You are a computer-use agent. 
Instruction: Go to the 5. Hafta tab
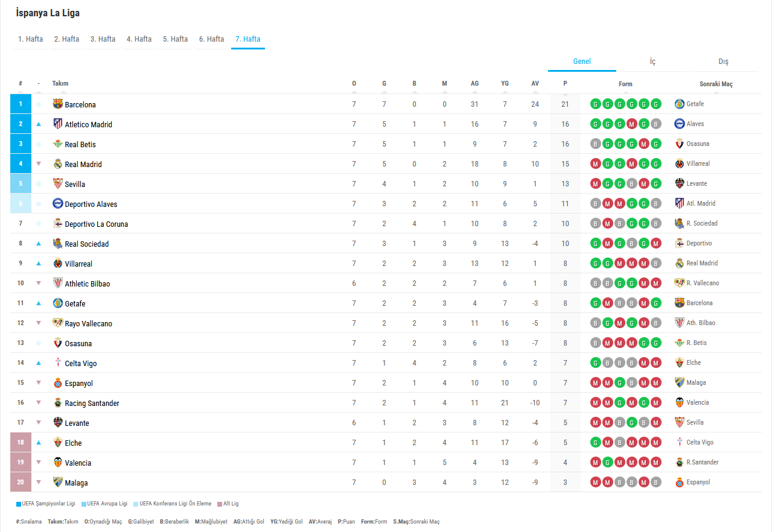[176, 39]
